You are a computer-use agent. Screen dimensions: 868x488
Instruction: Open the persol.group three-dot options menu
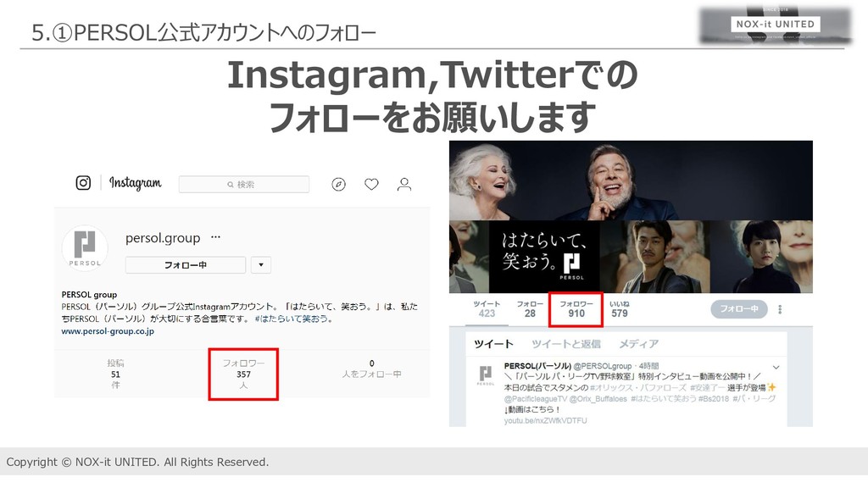(x=215, y=237)
